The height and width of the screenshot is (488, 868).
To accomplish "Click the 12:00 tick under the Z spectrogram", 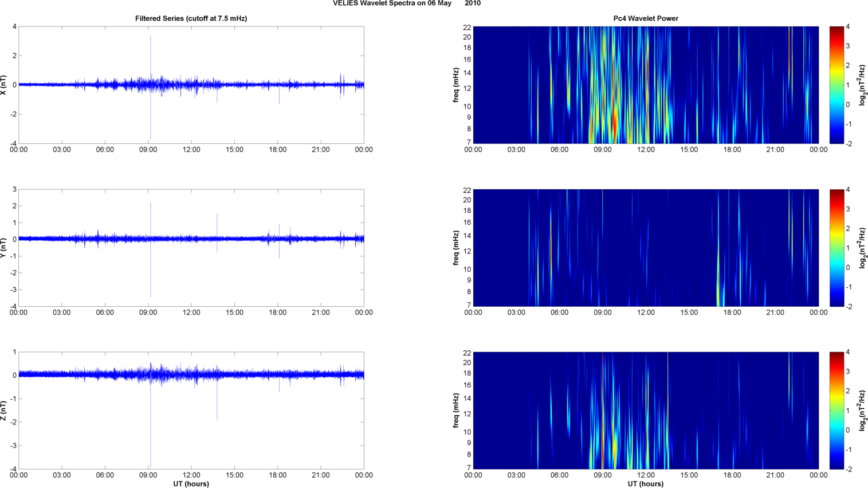I will coord(646,475).
